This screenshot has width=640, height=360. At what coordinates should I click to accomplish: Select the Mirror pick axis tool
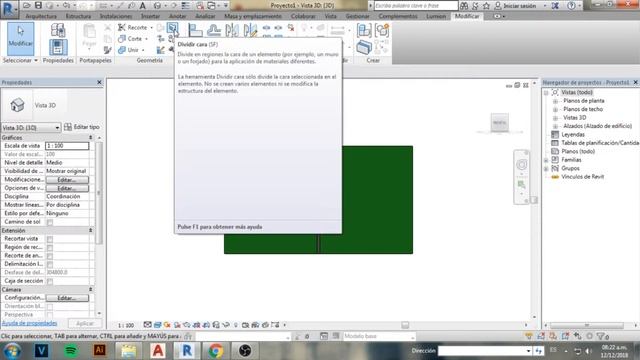point(232,30)
